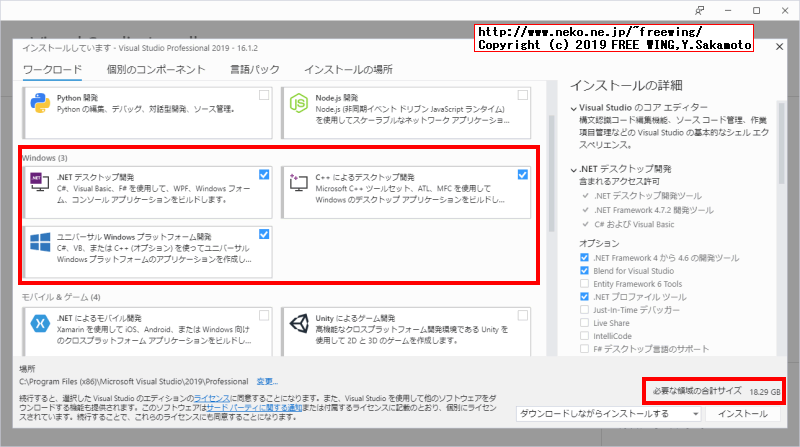
Task: Check Entity Framework 6 Tools option
Action: (x=584, y=284)
